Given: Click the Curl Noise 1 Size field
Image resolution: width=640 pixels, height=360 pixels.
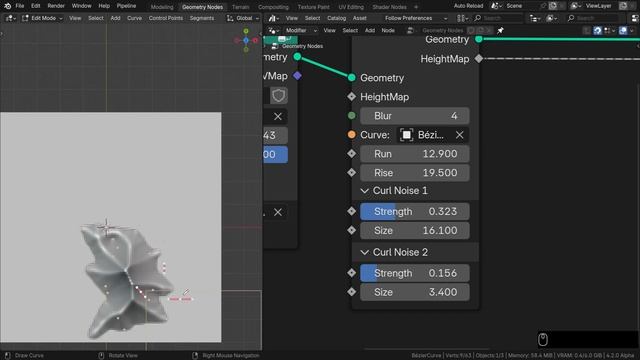Looking at the screenshot, I should [x=415, y=230].
